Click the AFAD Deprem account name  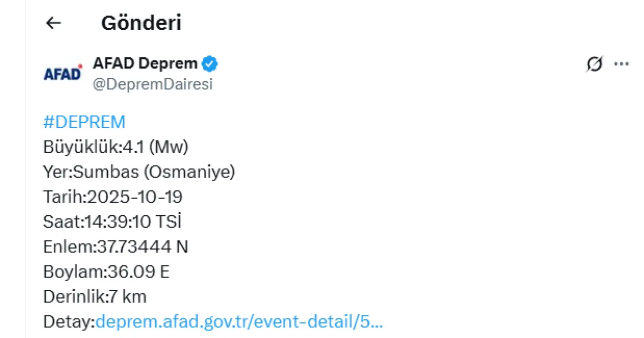[x=145, y=64]
